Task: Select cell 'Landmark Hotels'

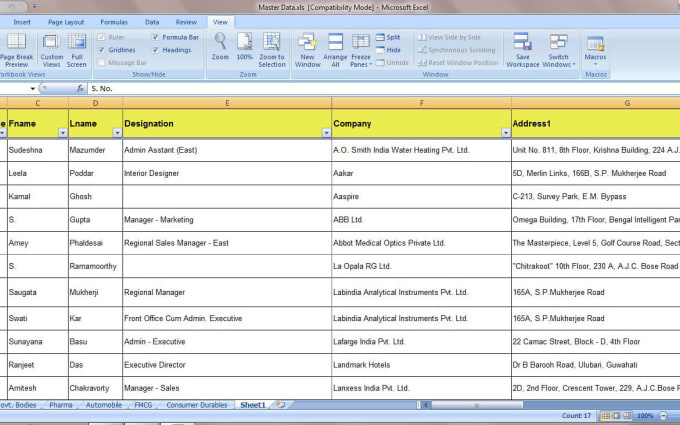Action: pyautogui.click(x=422, y=365)
